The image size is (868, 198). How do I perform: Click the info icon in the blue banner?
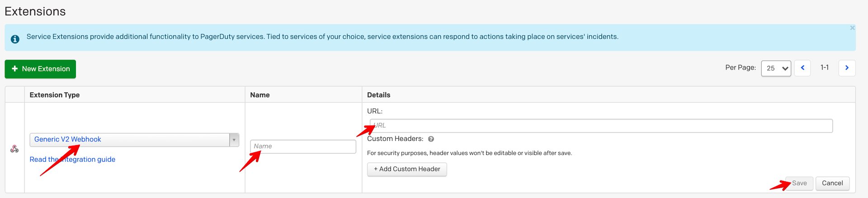coord(15,39)
